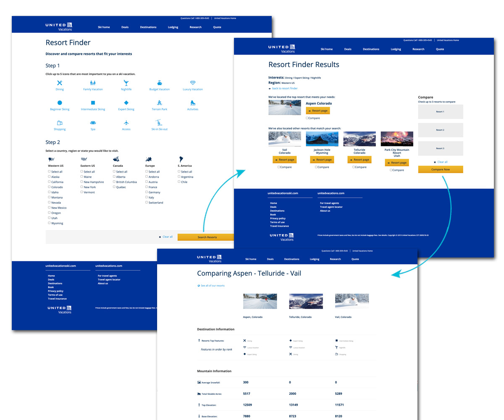Open Destinations in Comparing page navigation
This screenshot has width=504, height=420.
pyautogui.click(x=291, y=259)
